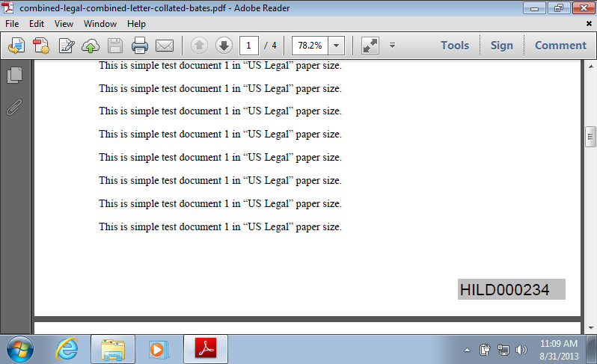Open Windows Explorer from taskbar

113,349
